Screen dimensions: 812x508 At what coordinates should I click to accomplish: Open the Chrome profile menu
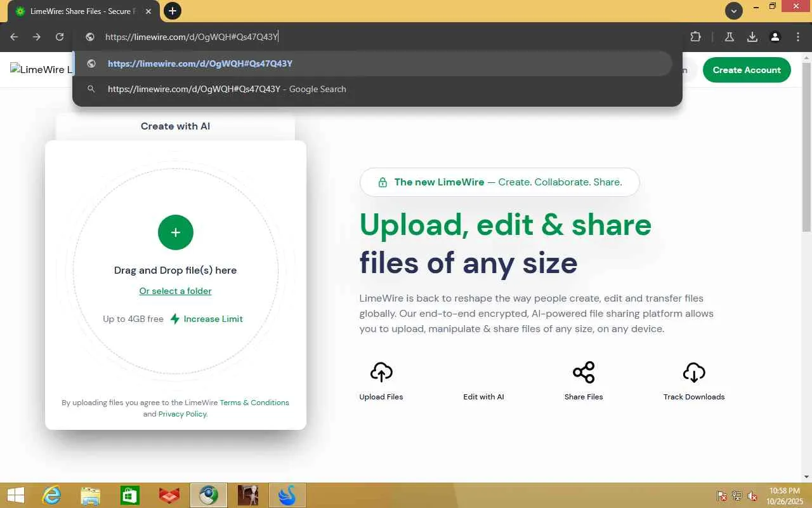[x=775, y=37]
